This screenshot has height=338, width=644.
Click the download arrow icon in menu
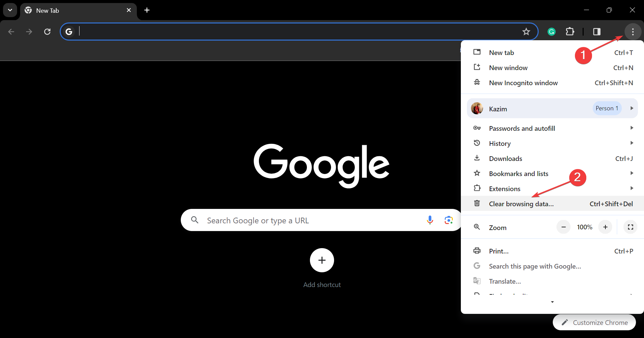(477, 158)
